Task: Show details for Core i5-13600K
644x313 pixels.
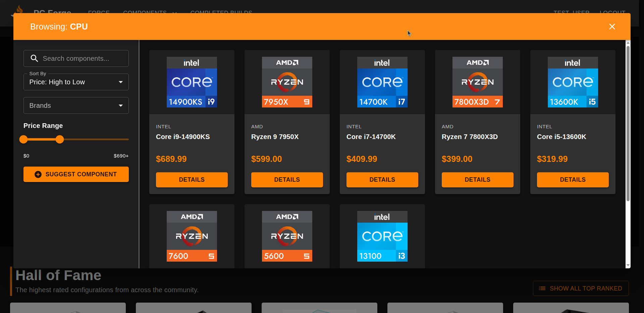Action: tap(573, 180)
